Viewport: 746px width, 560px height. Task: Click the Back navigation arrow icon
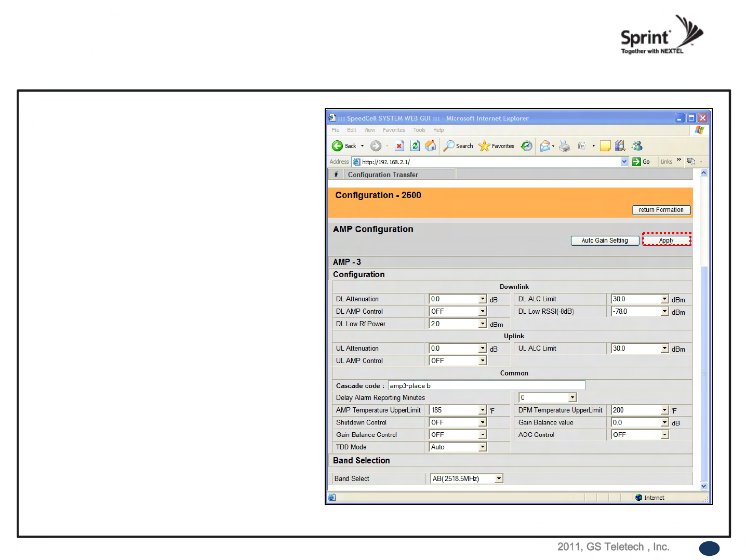[x=338, y=146]
